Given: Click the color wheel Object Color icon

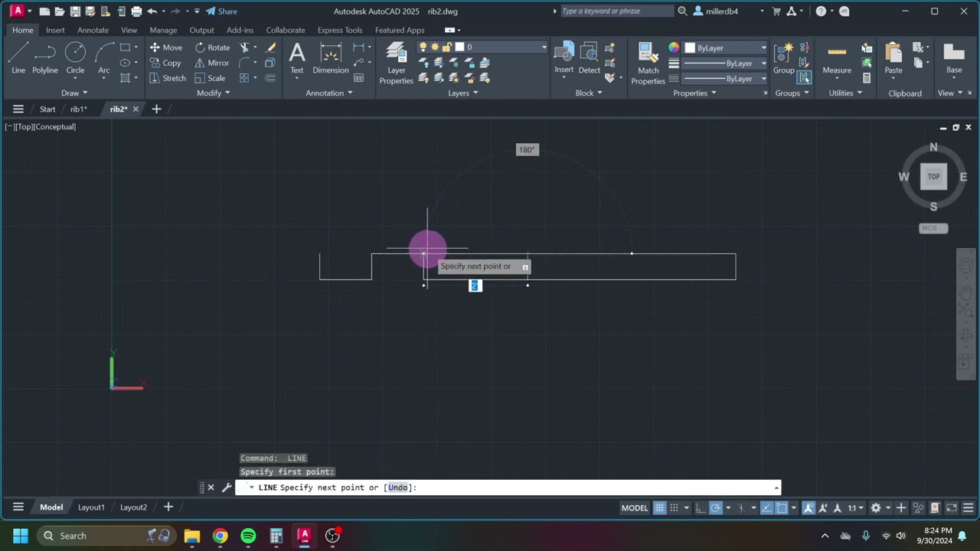Looking at the screenshot, I should [x=674, y=47].
